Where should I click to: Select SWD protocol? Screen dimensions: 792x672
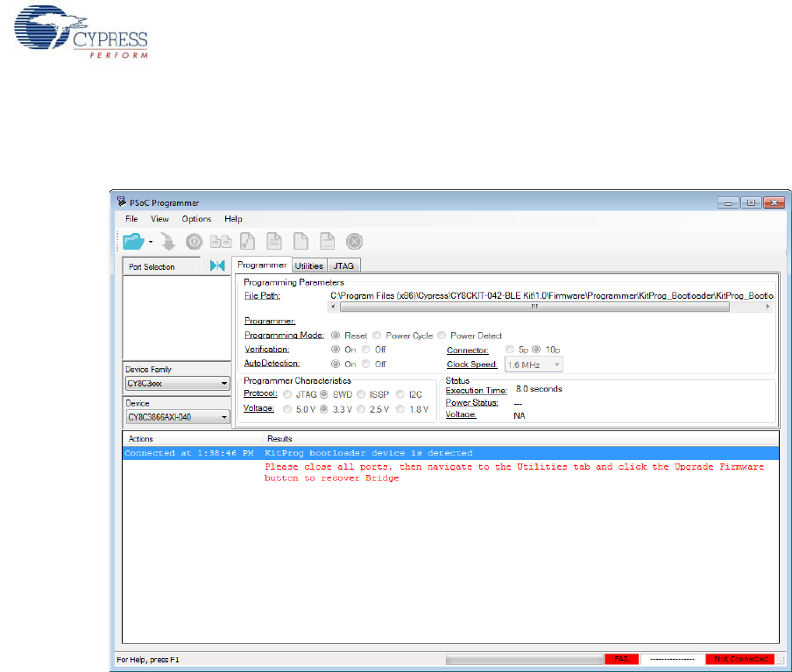point(324,394)
